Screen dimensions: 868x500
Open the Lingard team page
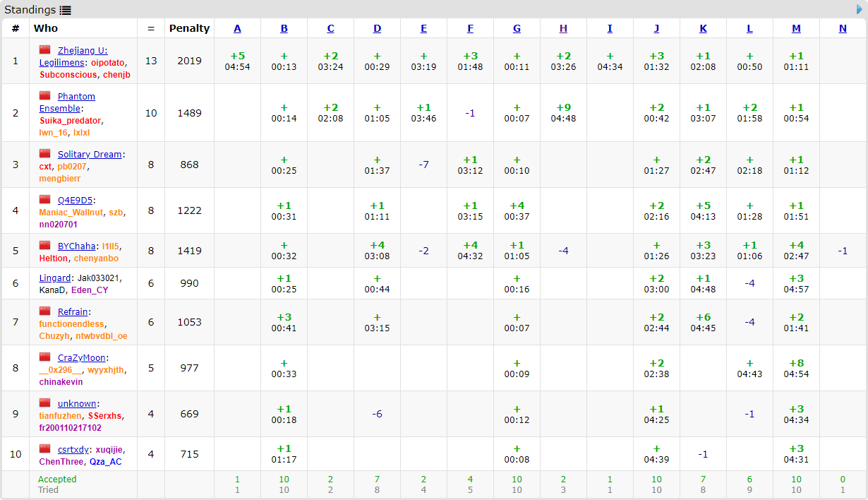(55, 278)
